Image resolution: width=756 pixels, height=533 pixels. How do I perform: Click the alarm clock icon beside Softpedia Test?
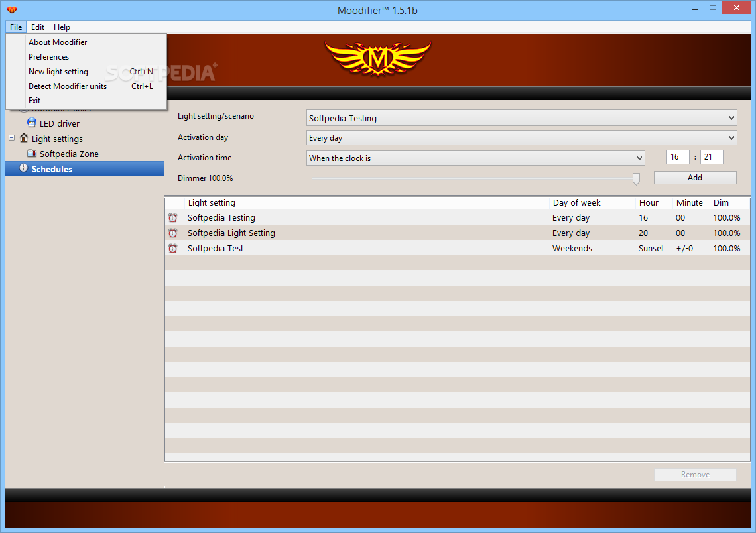[172, 249]
